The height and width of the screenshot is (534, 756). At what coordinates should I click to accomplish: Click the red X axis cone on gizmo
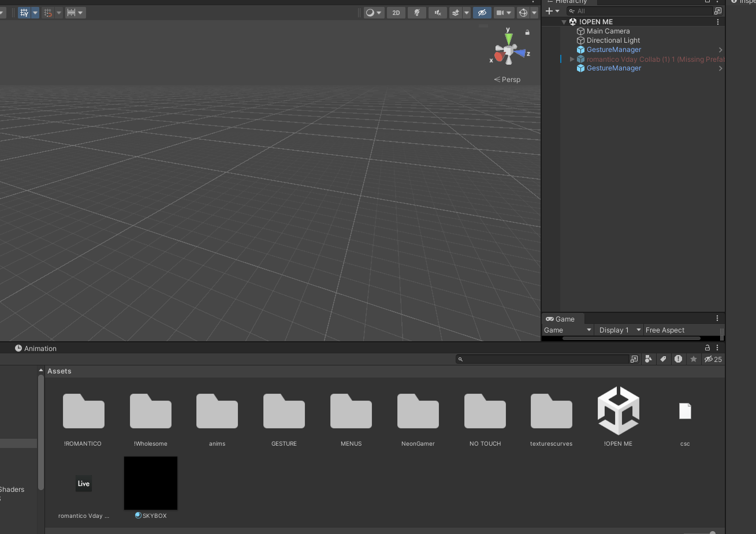[498, 57]
